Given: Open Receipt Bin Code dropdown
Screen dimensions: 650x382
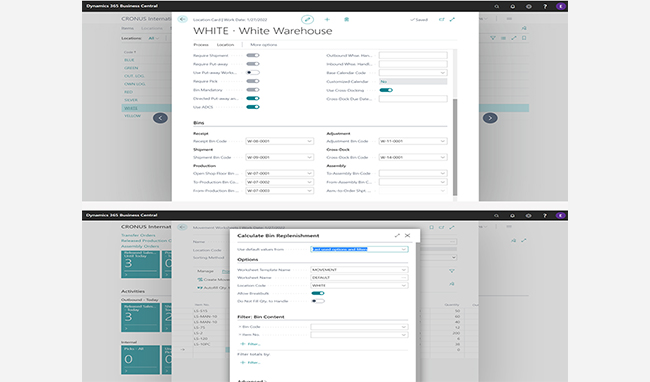Looking at the screenshot, I should point(309,141).
